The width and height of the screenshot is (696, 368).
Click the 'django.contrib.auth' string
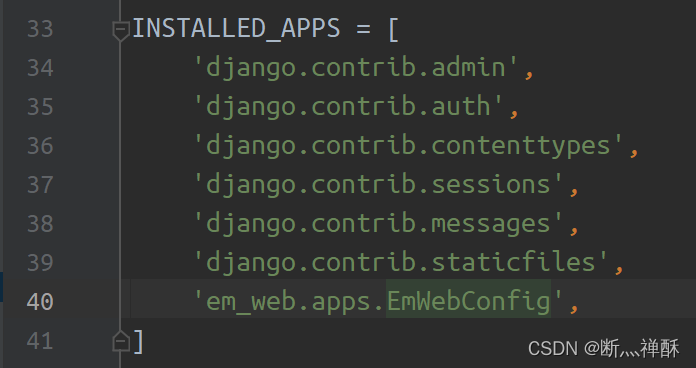coord(349,107)
